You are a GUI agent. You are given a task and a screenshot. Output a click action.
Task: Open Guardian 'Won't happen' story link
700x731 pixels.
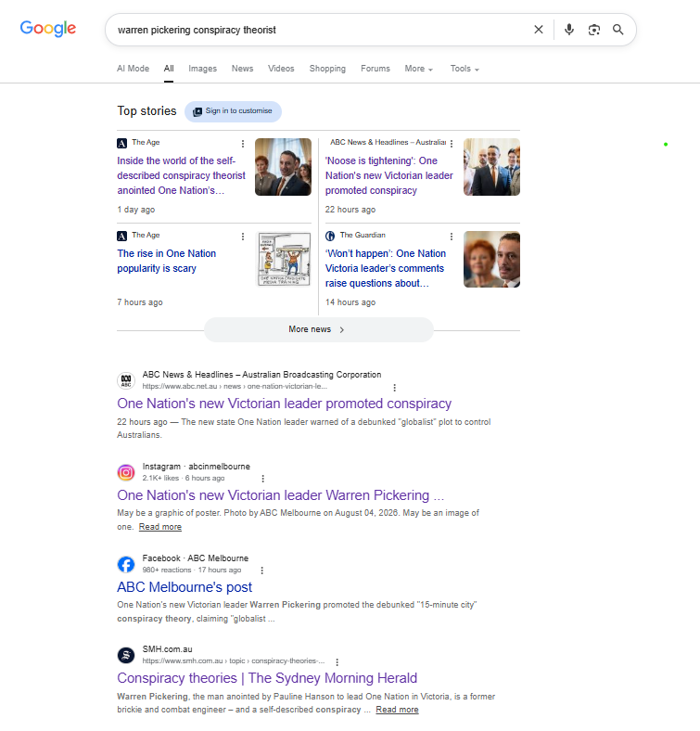[x=386, y=268]
